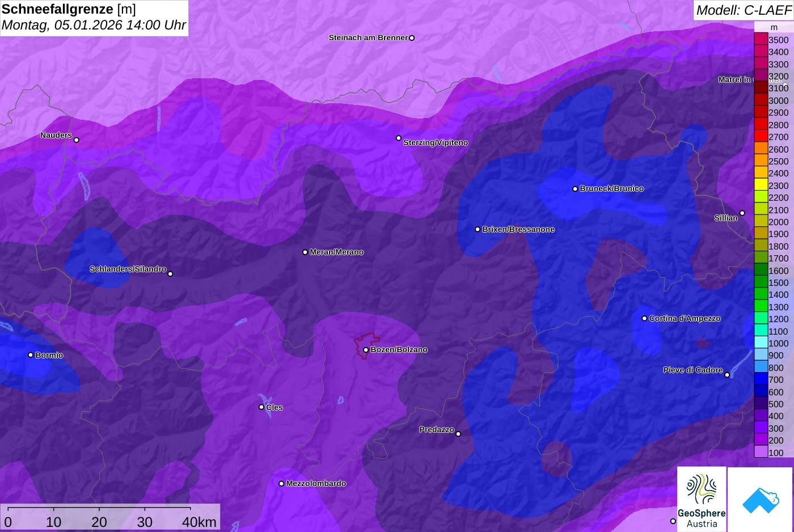Click the Brixen/Bressanone town label
The width and height of the screenshot is (794, 532).
518,230
